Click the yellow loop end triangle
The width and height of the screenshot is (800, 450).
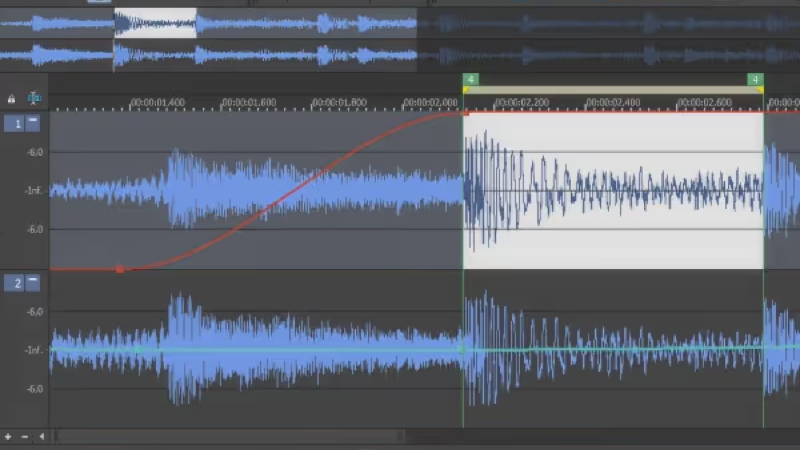pyautogui.click(x=760, y=90)
